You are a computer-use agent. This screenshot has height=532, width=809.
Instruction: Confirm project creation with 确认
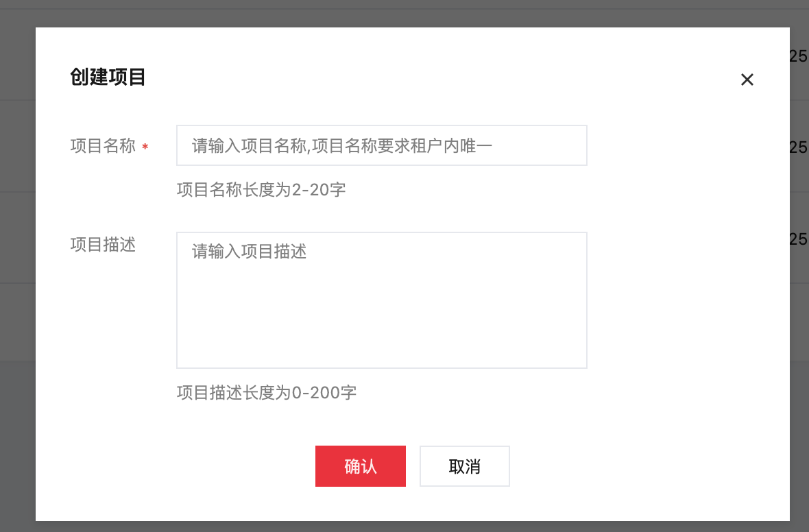click(x=360, y=466)
